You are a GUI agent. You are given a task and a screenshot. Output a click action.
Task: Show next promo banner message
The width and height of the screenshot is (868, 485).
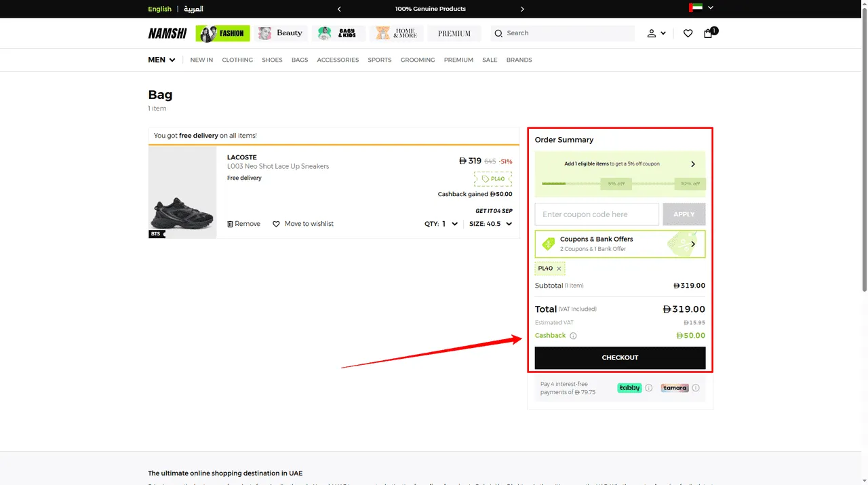pyautogui.click(x=522, y=9)
